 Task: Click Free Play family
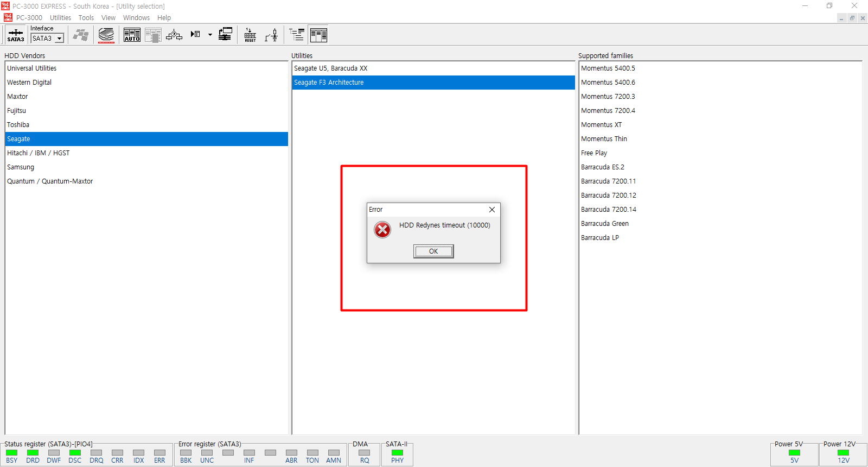(x=720, y=153)
